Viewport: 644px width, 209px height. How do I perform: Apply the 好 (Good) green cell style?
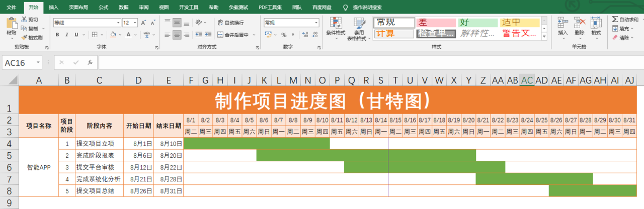coord(477,22)
